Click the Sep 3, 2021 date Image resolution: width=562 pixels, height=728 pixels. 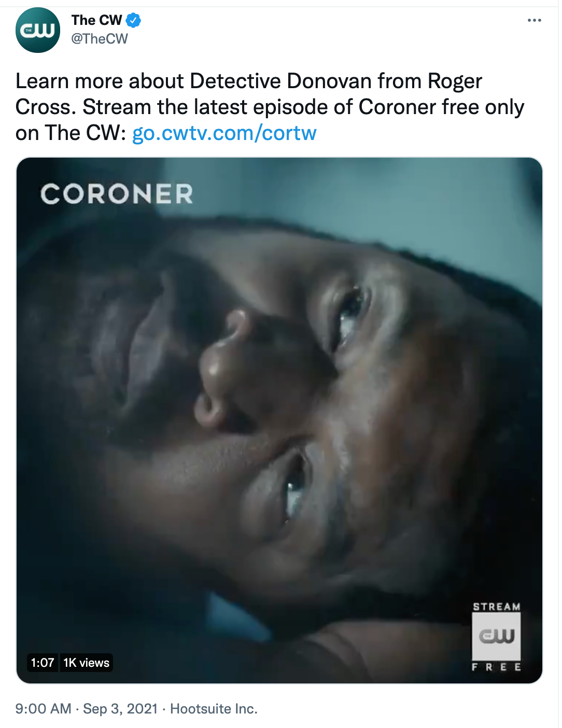tap(120, 709)
